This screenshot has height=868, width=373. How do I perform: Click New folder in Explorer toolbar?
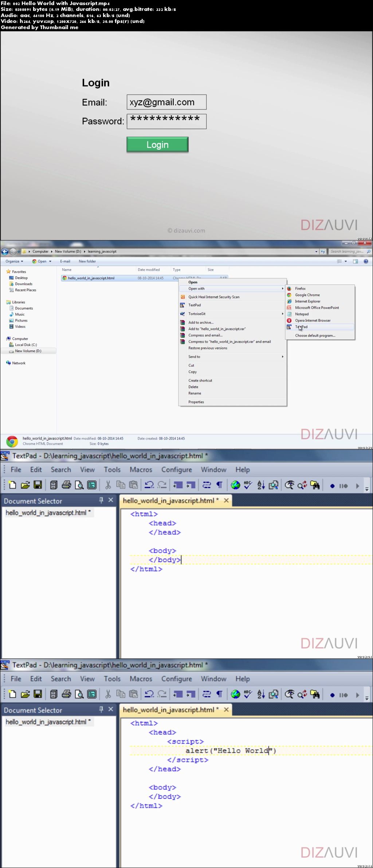(87, 261)
